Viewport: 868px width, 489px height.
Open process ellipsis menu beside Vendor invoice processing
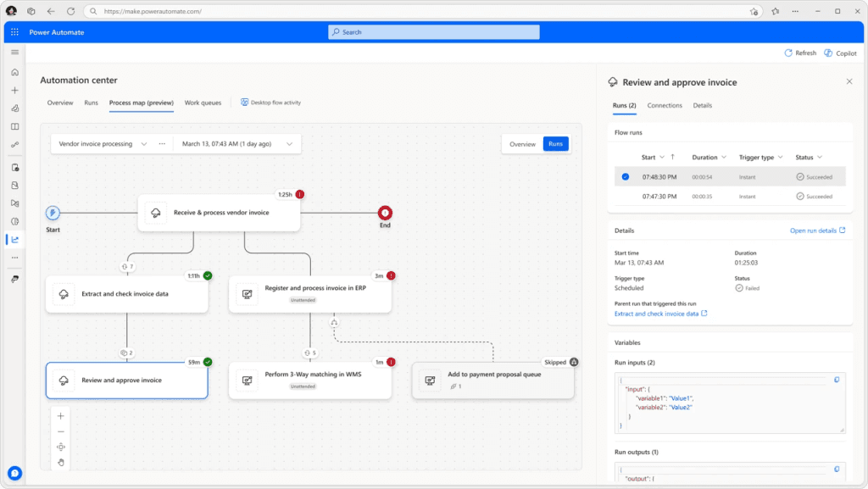tap(162, 144)
